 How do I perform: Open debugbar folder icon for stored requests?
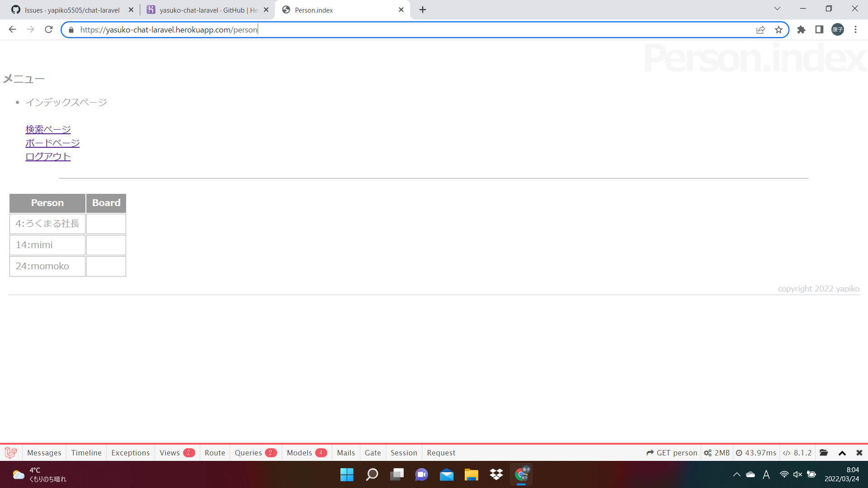[x=824, y=453]
